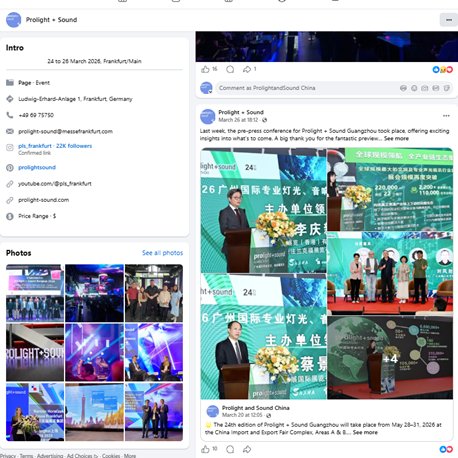Open the emoji picker in the comment box
458x458 pixels.
tap(414, 88)
